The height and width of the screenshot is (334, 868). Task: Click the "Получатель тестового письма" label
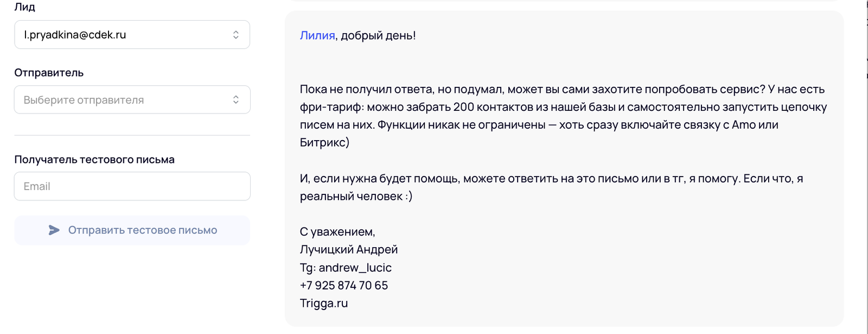(94, 160)
